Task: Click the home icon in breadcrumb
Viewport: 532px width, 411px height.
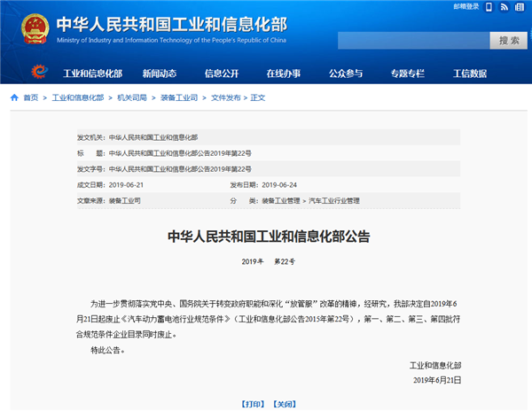Action: tap(14, 97)
